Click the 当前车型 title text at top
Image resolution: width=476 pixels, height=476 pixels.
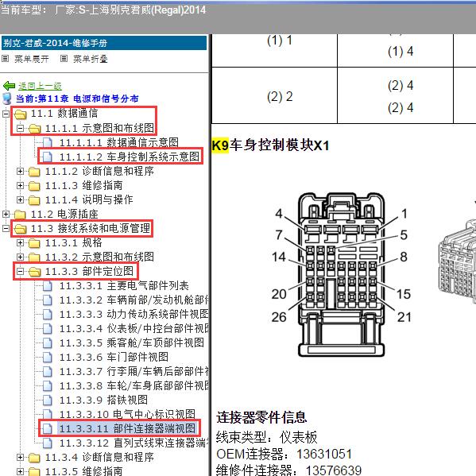coord(103,10)
